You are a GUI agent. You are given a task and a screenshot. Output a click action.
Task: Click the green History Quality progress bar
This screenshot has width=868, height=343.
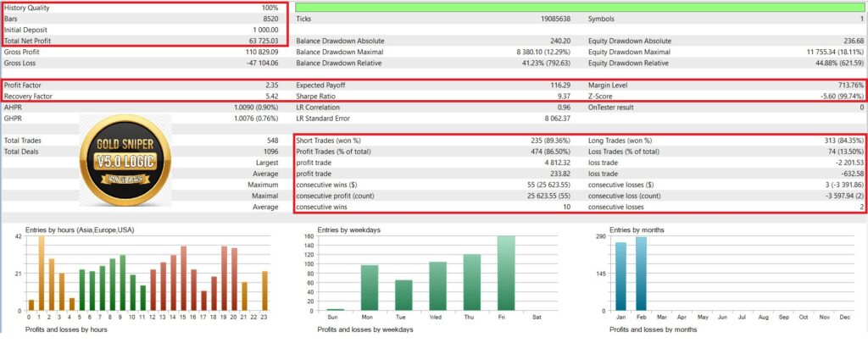point(580,6)
